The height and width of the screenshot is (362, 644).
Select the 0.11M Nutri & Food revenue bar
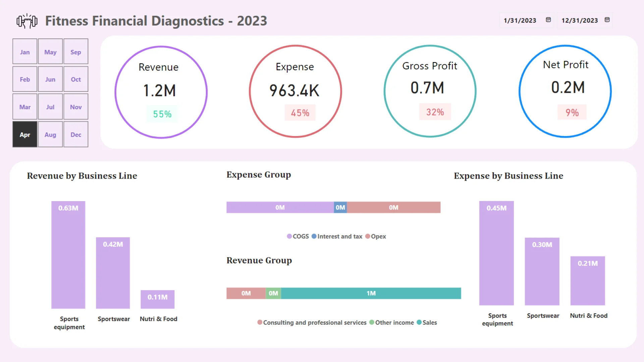click(x=157, y=299)
